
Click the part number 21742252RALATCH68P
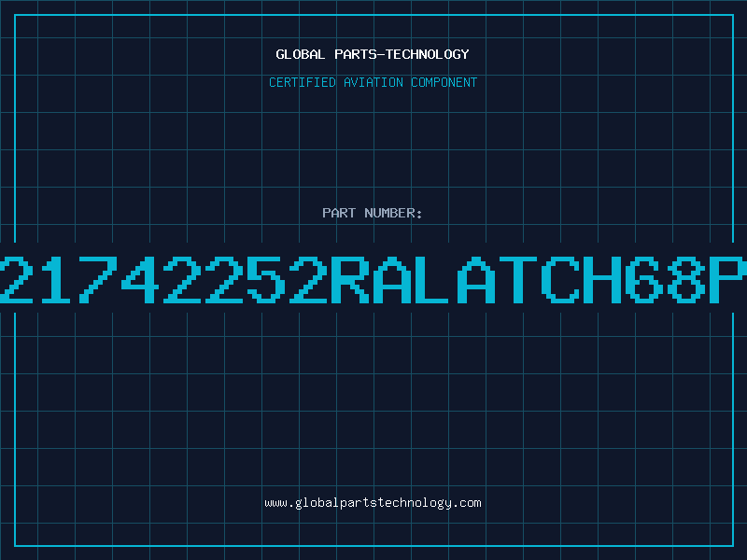pyautogui.click(x=373, y=280)
